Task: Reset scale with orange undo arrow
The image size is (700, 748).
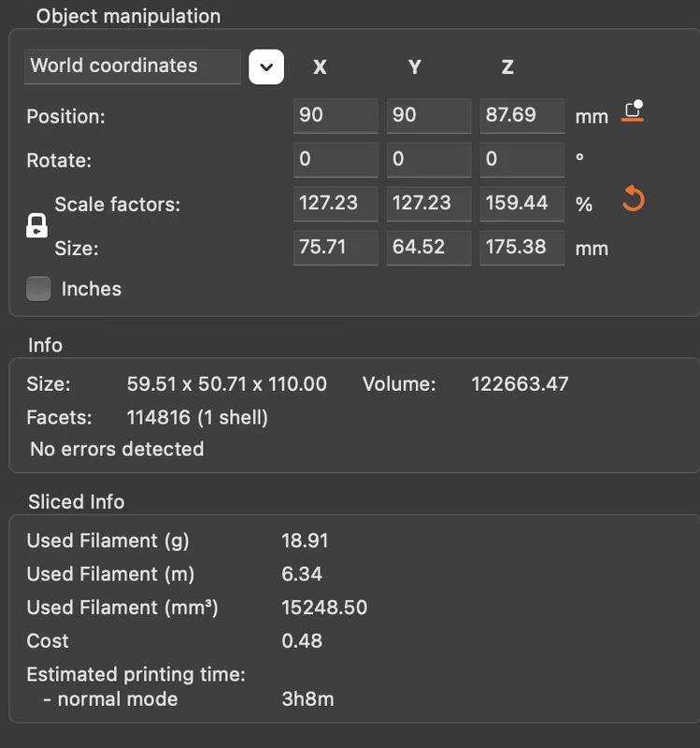Action: 634,198
